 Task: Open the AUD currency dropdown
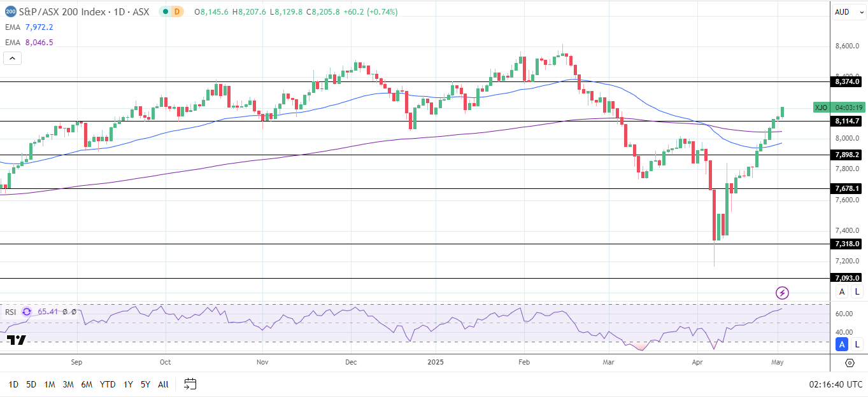(x=850, y=11)
